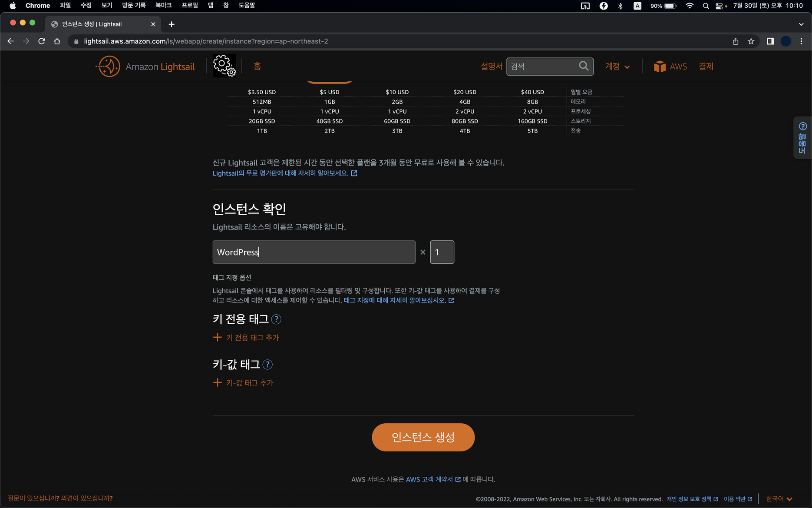The width and height of the screenshot is (812, 508).
Task: Open the Apple menu
Action: pyautogui.click(x=13, y=6)
